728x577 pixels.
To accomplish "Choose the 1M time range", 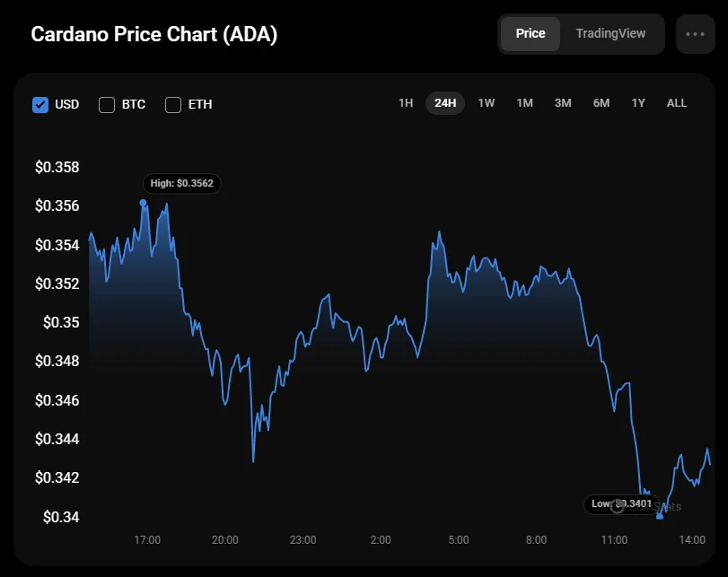I will click(x=524, y=103).
